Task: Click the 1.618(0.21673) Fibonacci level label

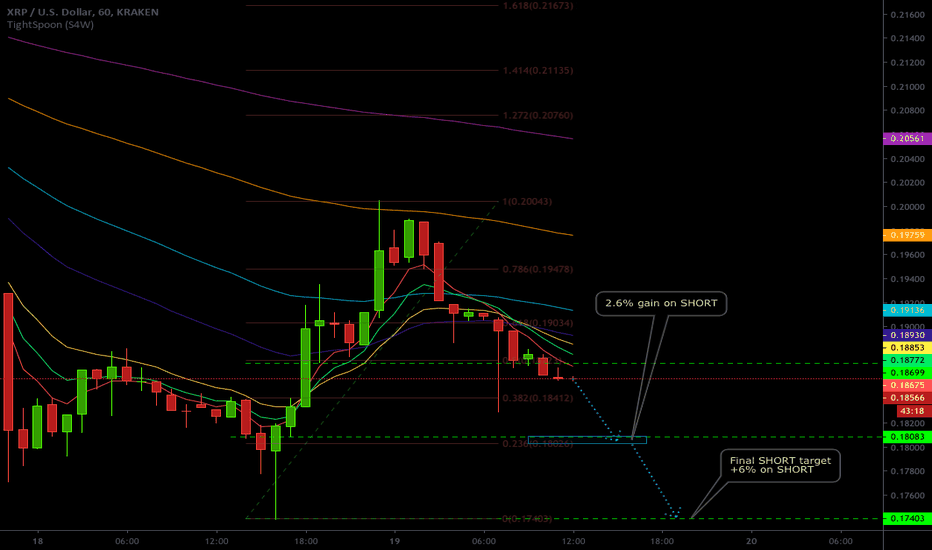Action: [538, 6]
